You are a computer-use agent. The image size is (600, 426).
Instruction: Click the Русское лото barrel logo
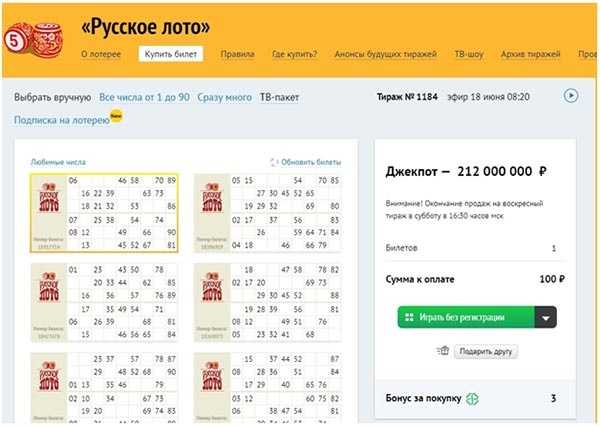point(34,40)
